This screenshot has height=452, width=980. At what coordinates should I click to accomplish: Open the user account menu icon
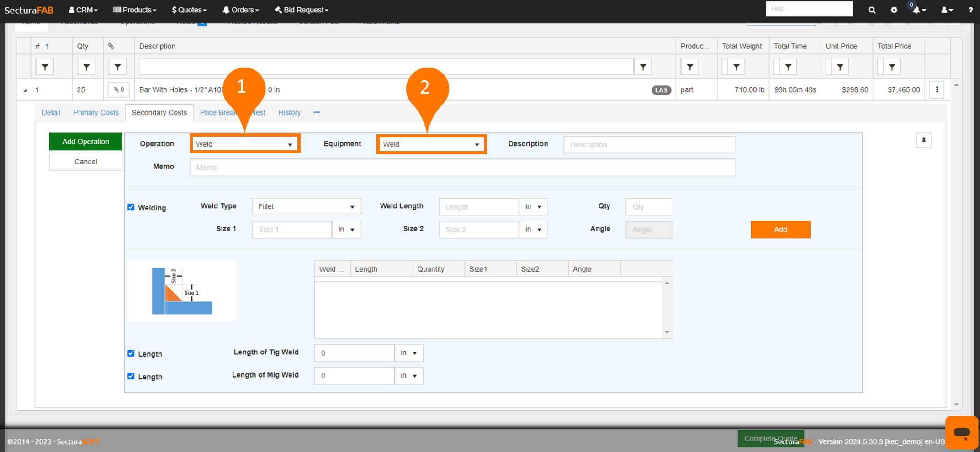947,10
